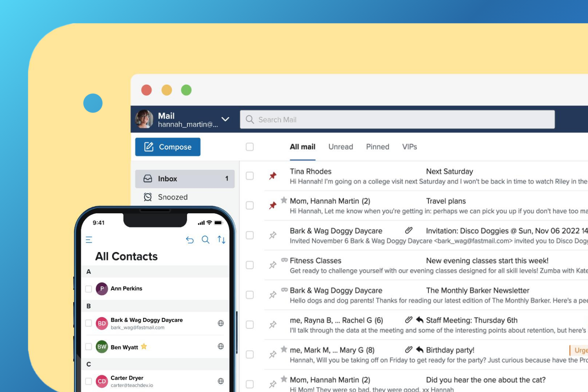Click the Compose button
The image size is (588, 392).
click(168, 147)
